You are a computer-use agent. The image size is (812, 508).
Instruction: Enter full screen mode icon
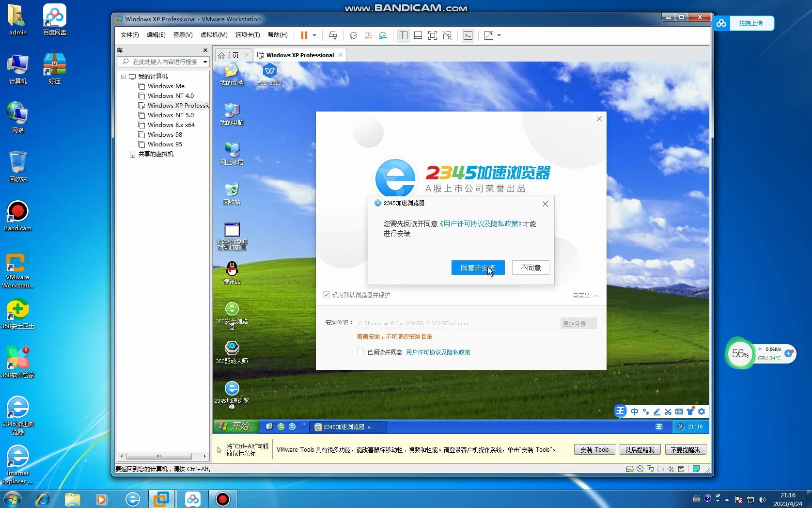tap(433, 35)
